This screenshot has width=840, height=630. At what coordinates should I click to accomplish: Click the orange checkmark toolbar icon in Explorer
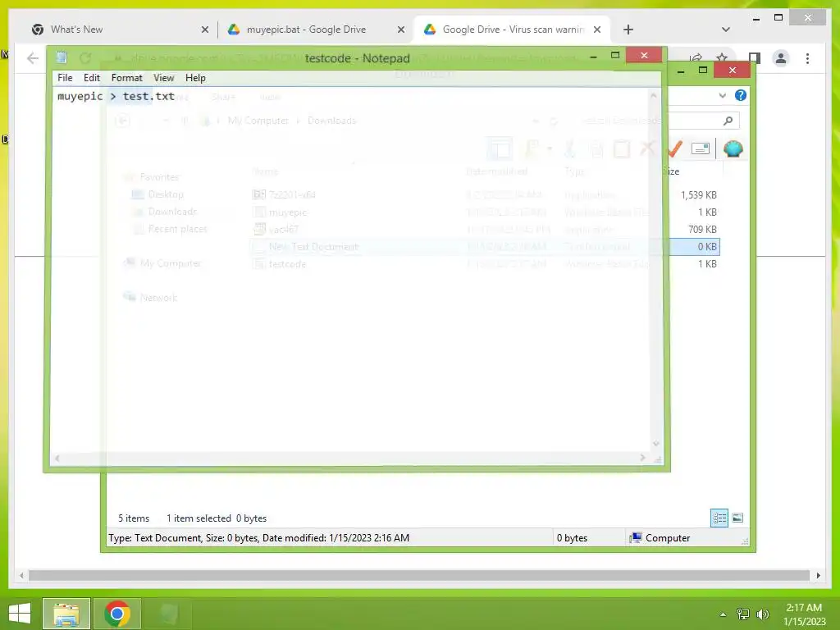(675, 149)
